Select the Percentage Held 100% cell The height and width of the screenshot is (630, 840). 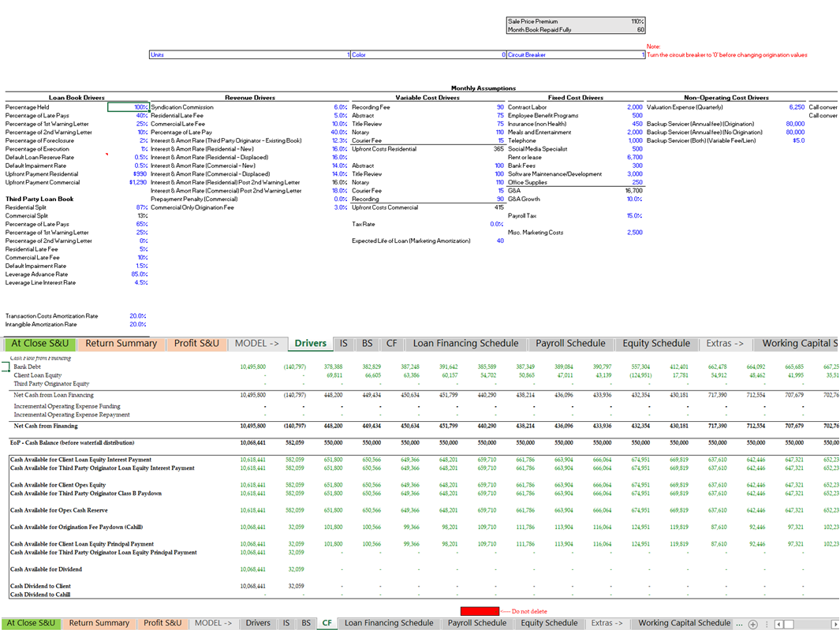click(x=128, y=107)
